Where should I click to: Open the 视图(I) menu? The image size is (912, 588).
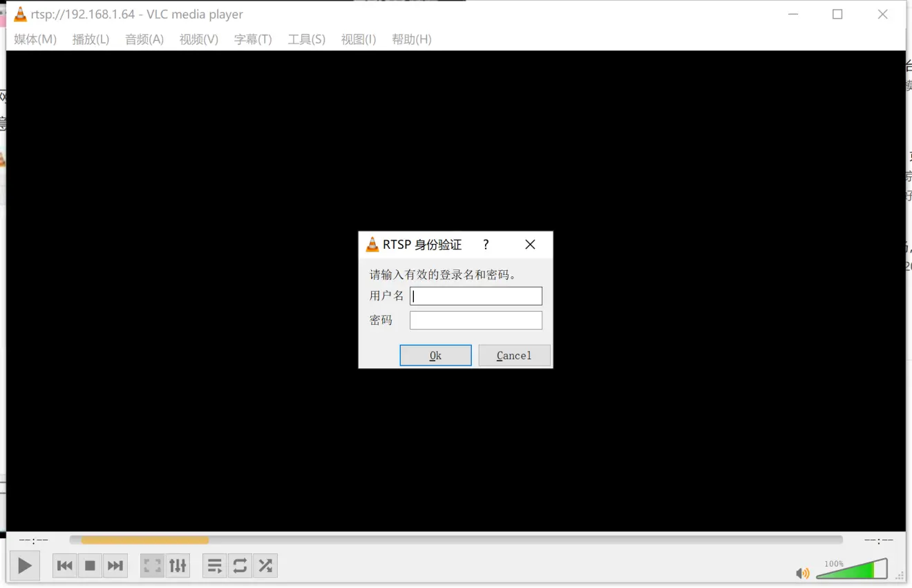click(359, 39)
